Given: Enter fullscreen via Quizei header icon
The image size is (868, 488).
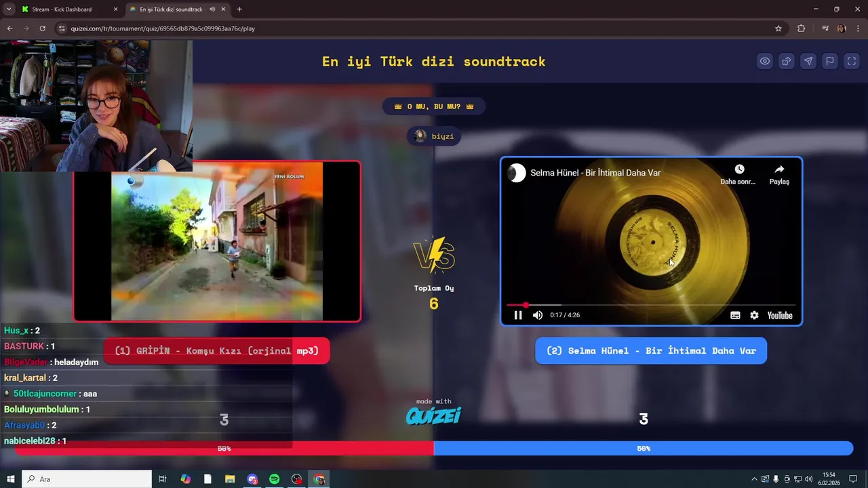Looking at the screenshot, I should click(852, 61).
